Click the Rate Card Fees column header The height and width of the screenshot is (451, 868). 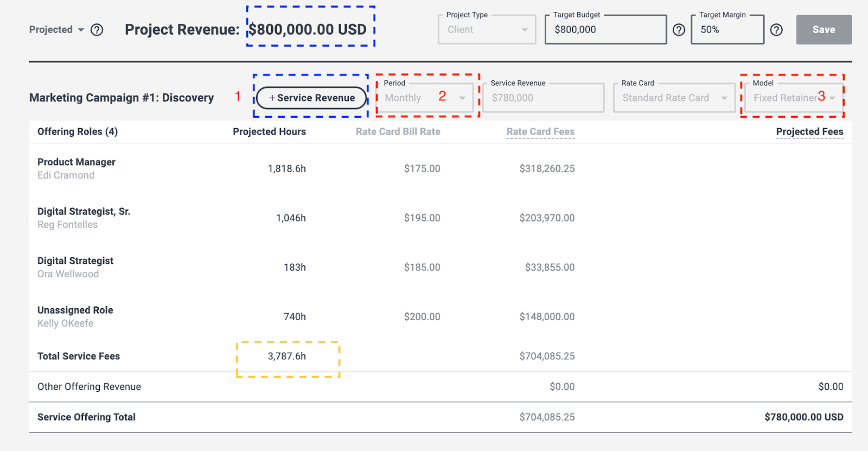[540, 132]
